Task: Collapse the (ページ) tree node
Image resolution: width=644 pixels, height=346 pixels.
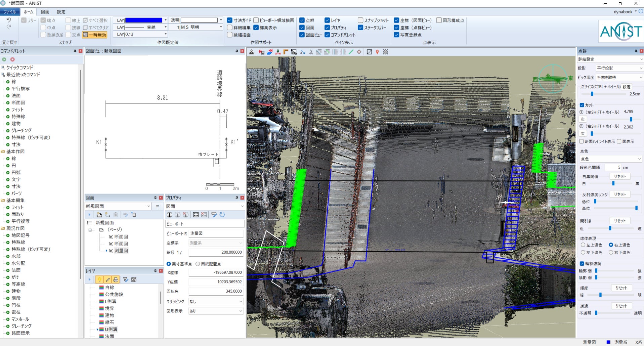Action: coord(90,230)
